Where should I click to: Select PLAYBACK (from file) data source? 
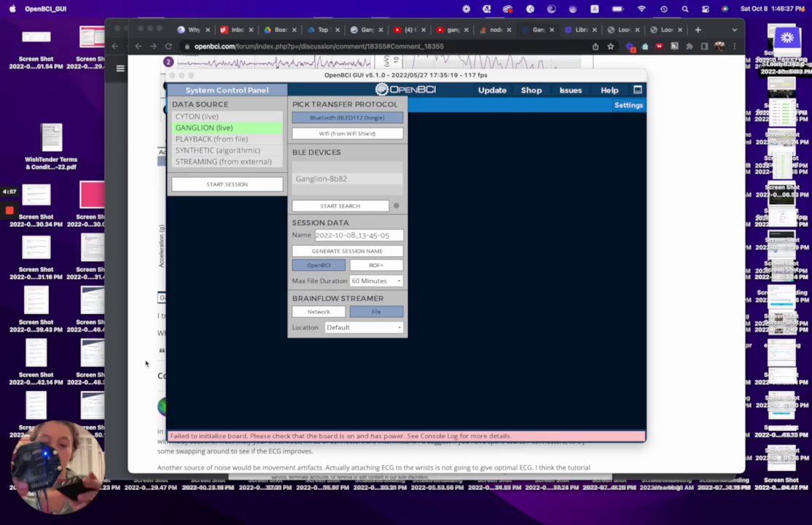point(227,139)
